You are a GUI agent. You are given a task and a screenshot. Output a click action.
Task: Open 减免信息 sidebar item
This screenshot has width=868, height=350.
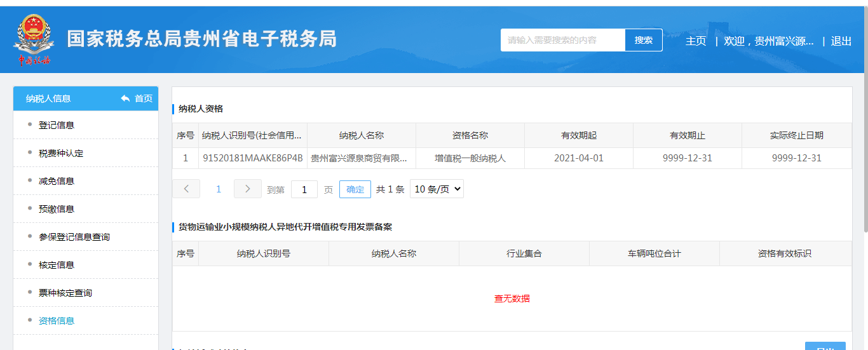click(x=57, y=181)
